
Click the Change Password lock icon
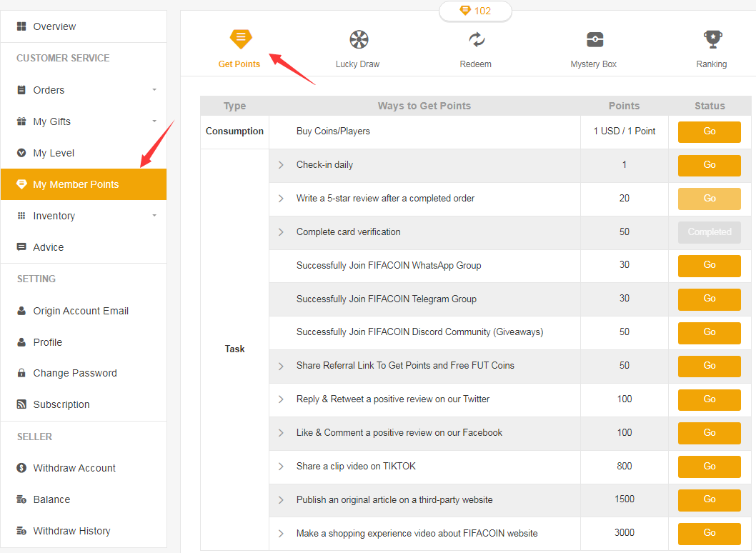coord(21,373)
